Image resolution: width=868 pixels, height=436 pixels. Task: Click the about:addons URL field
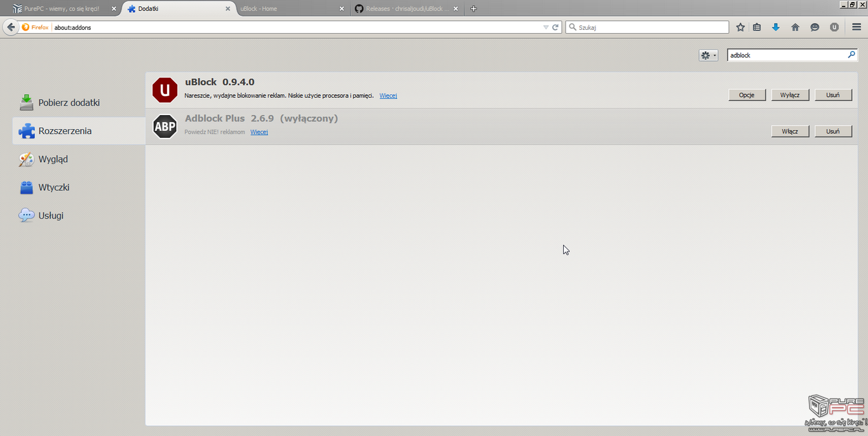[297, 27]
